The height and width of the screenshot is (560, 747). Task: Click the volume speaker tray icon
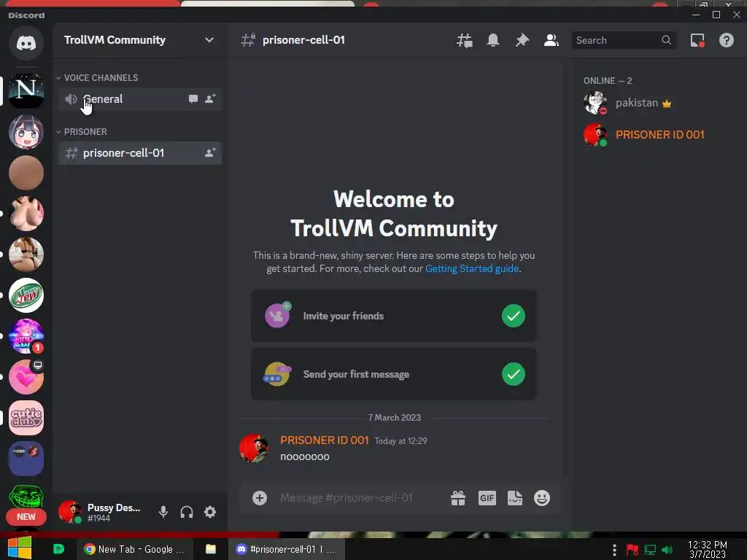[667, 550]
